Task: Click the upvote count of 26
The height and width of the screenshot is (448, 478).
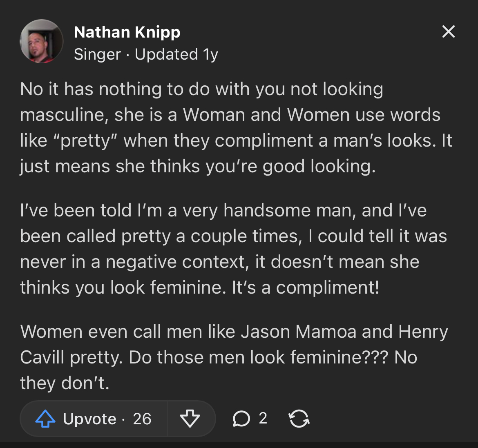Action: [142, 419]
